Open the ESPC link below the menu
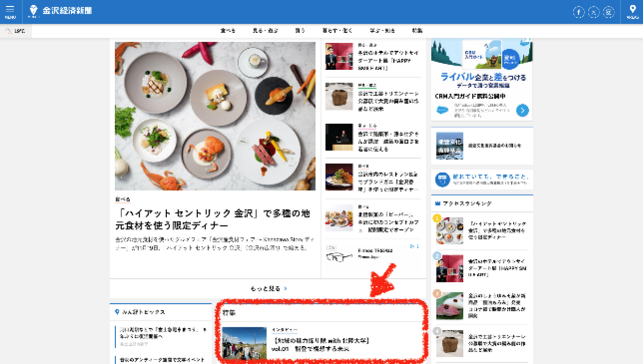Viewport: 643px width, 364px height. (x=16, y=31)
